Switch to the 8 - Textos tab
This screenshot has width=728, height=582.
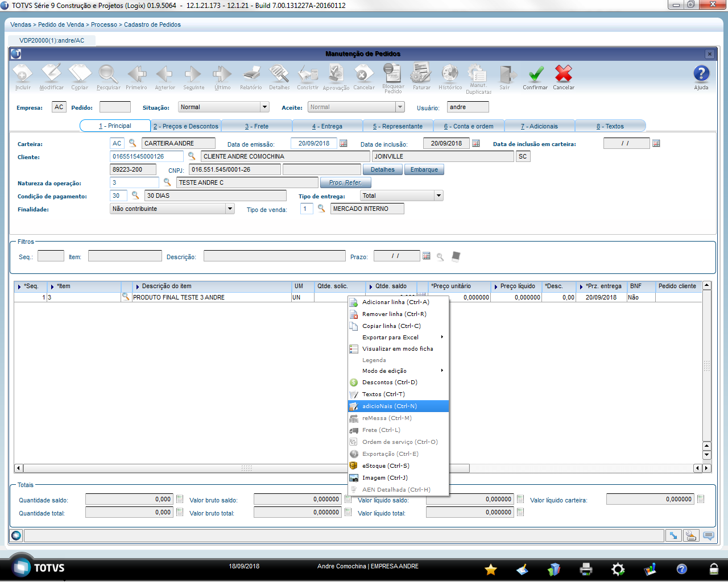[610, 126]
